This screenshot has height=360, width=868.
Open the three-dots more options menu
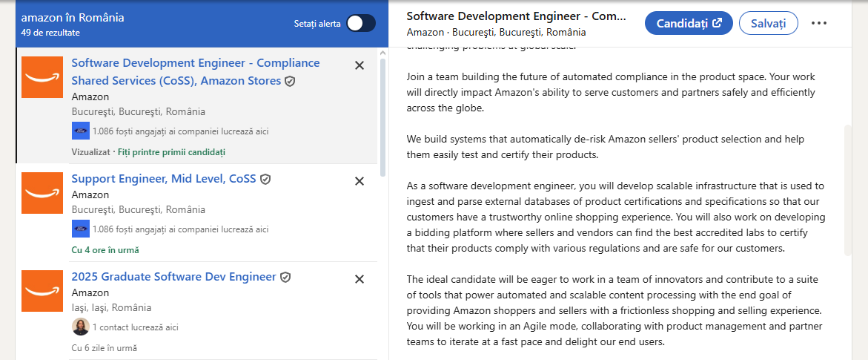click(x=819, y=23)
